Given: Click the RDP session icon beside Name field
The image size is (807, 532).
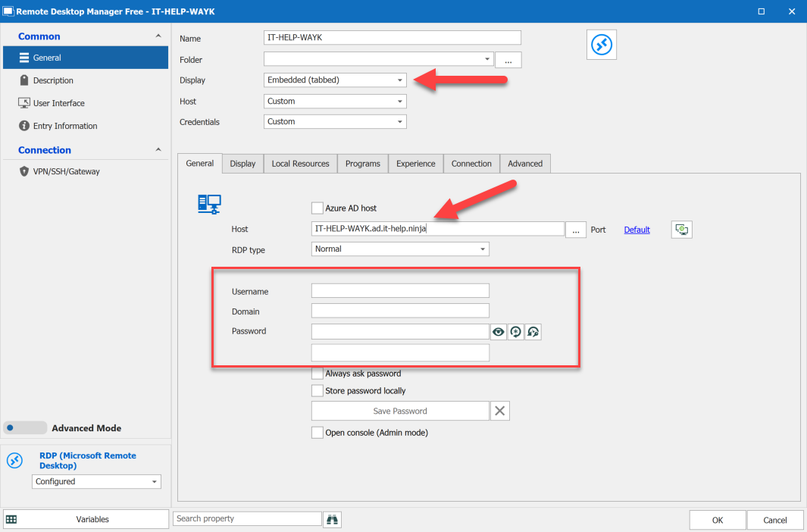Looking at the screenshot, I should (602, 45).
